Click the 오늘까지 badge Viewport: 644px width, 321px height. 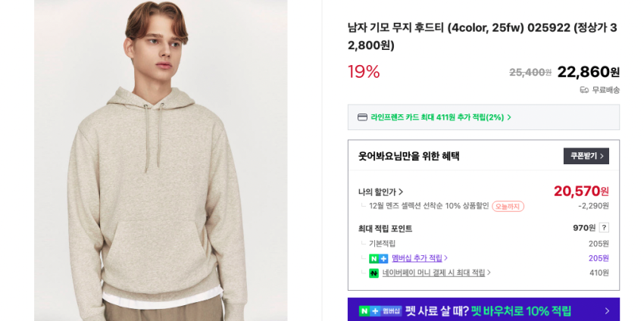point(508,207)
